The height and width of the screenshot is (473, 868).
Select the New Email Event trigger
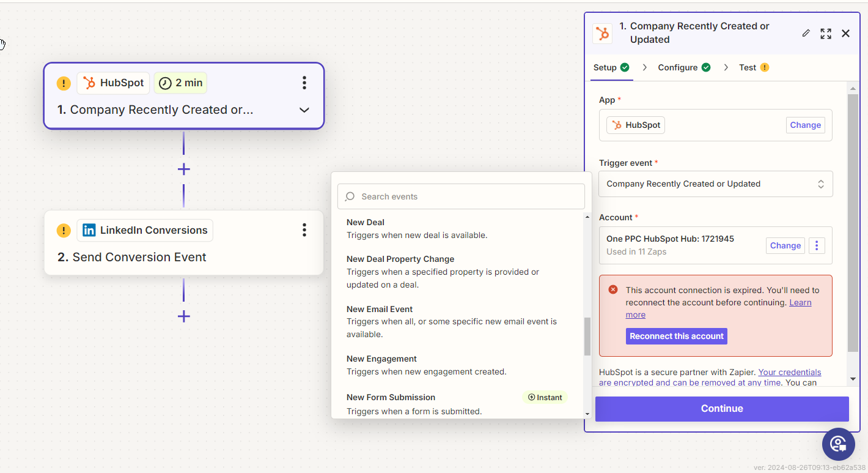[458, 322]
